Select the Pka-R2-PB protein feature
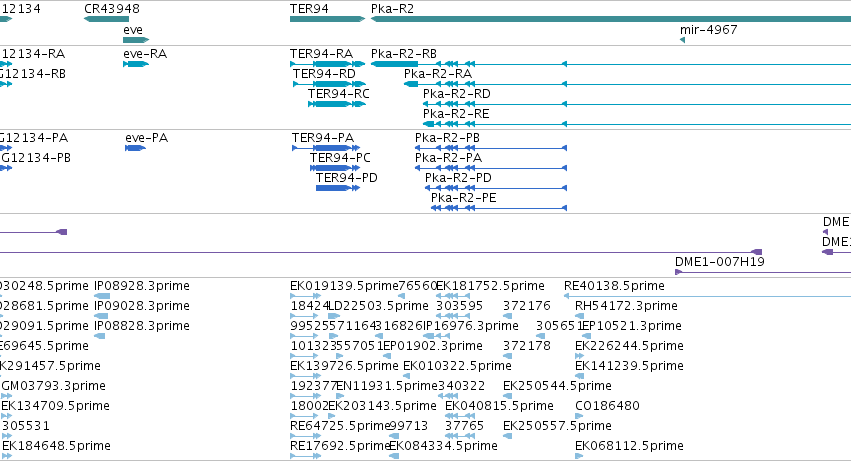The height and width of the screenshot is (461, 851). (491, 148)
